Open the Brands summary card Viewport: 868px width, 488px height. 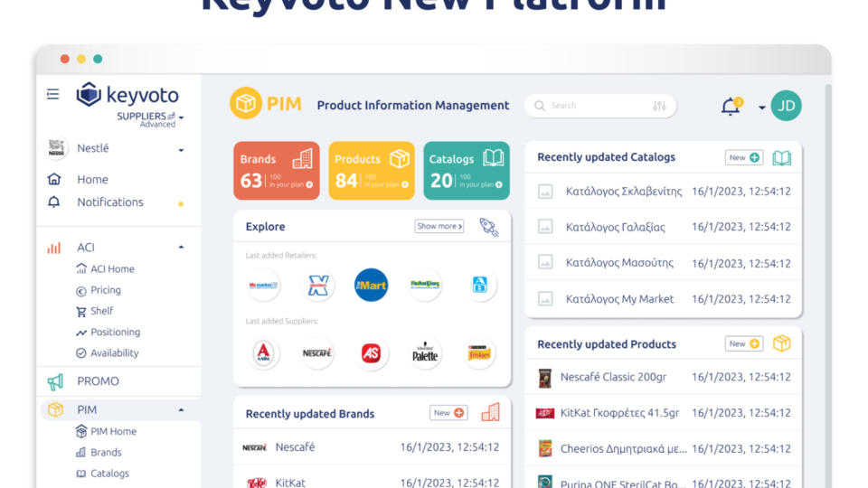point(277,171)
